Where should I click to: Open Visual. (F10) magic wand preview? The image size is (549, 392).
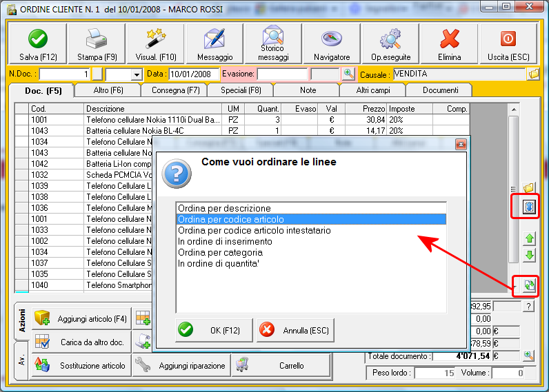coord(155,44)
